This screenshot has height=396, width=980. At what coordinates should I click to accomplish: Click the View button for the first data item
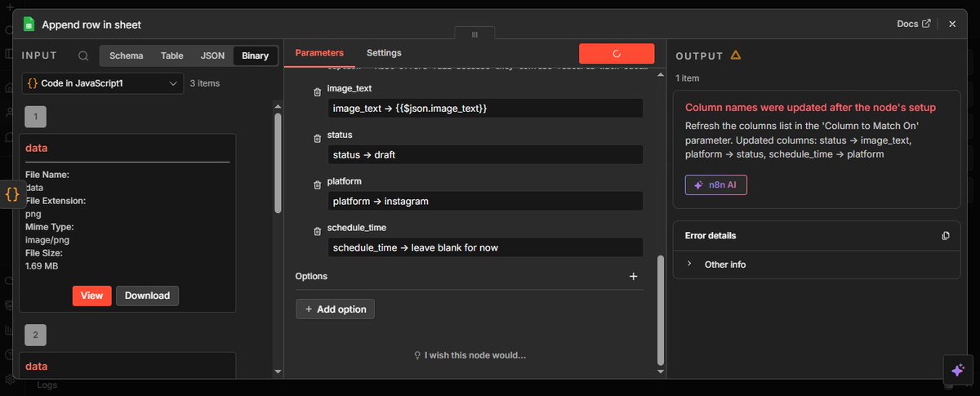point(91,296)
